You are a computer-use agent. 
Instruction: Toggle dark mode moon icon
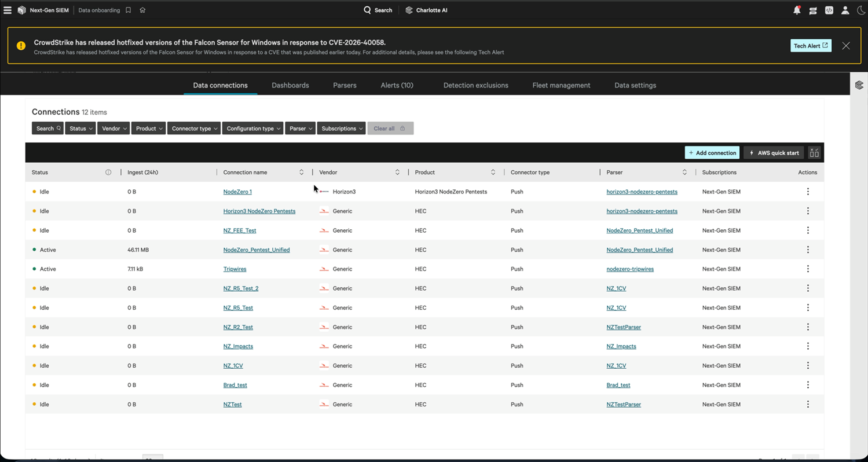coord(861,10)
